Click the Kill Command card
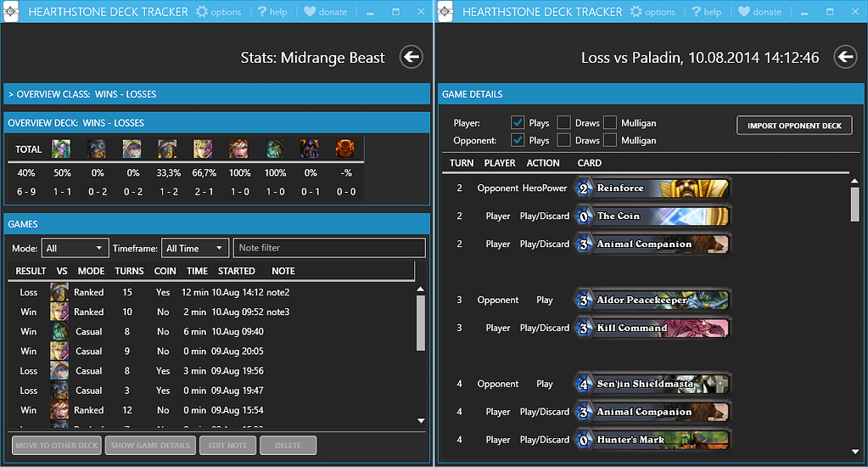The height and width of the screenshot is (467, 868). pos(652,328)
